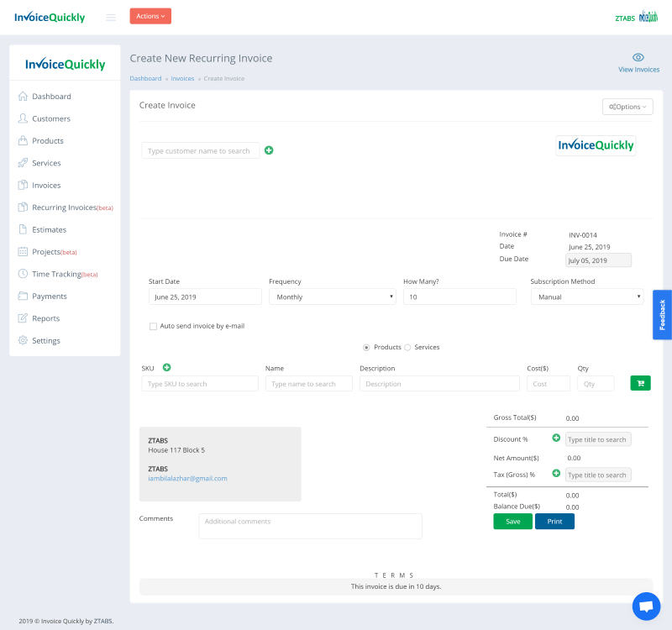Open the Options dropdown
Screen dimensions: 672x630
[x=627, y=107]
